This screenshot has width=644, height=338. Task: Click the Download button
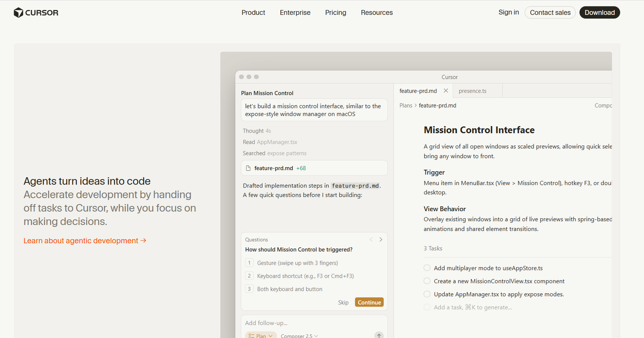[x=600, y=12]
